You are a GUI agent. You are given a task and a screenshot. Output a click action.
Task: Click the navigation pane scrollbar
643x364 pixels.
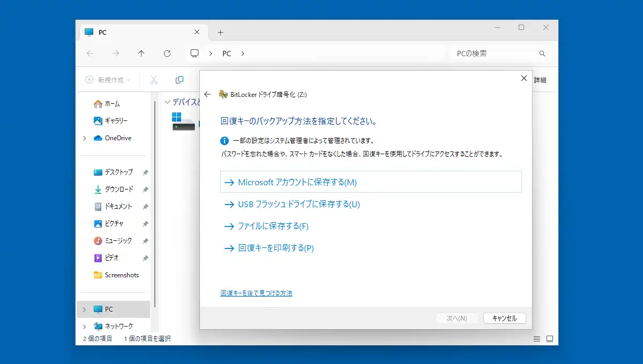click(155, 203)
